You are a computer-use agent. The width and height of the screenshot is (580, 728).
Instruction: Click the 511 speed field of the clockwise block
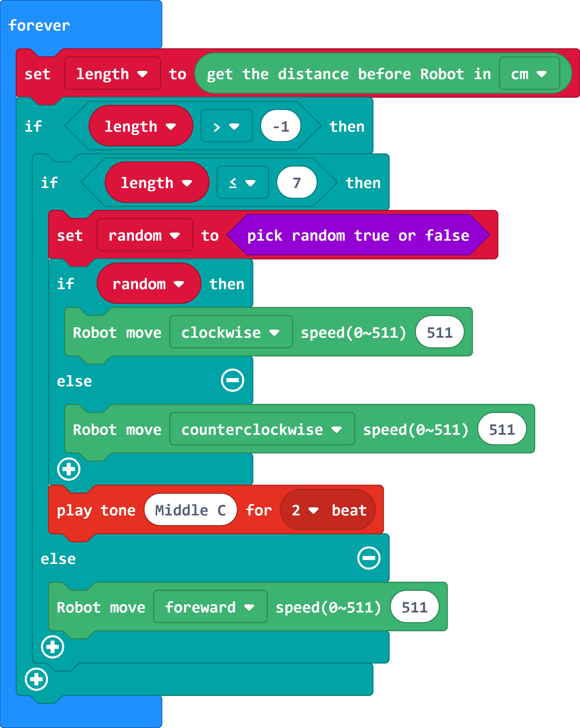tap(439, 333)
